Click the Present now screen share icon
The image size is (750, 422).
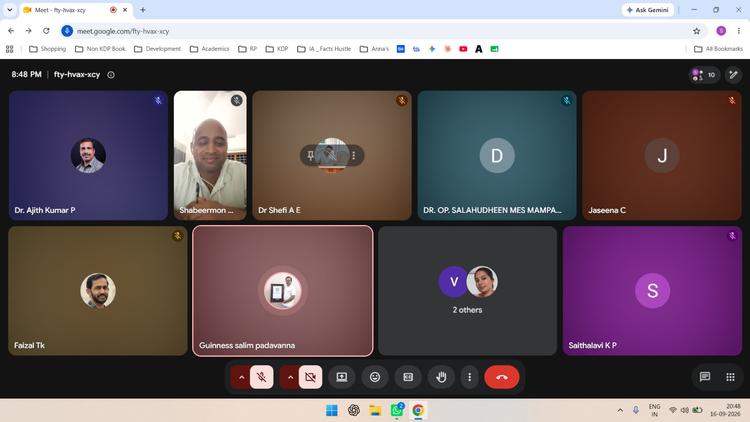[342, 377]
